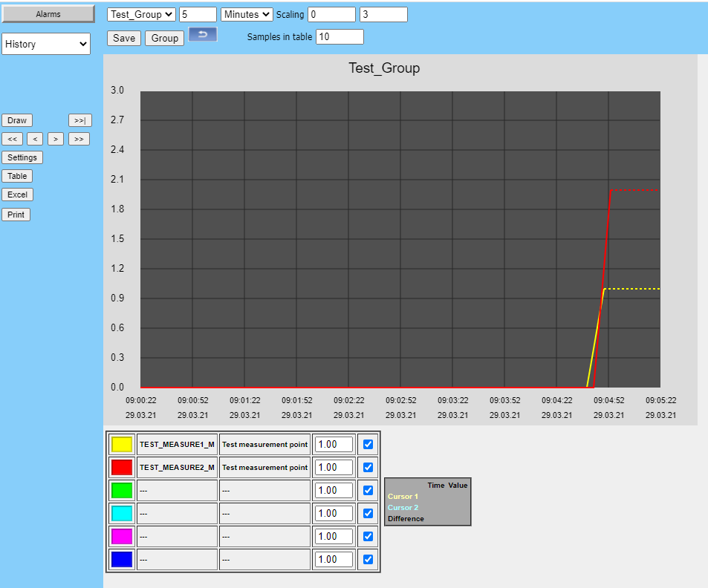The image size is (708, 588).
Task: Click the time span field showing 5
Action: pyautogui.click(x=198, y=14)
